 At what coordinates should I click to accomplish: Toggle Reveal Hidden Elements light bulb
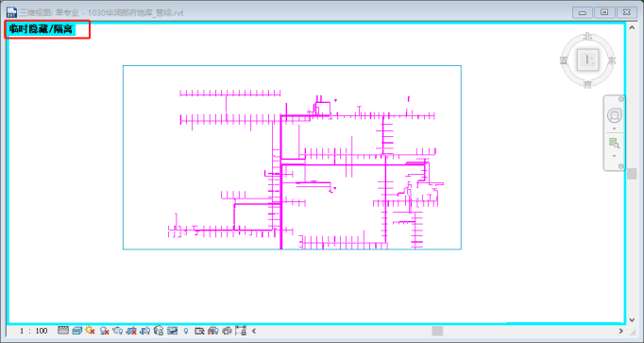coord(186,331)
